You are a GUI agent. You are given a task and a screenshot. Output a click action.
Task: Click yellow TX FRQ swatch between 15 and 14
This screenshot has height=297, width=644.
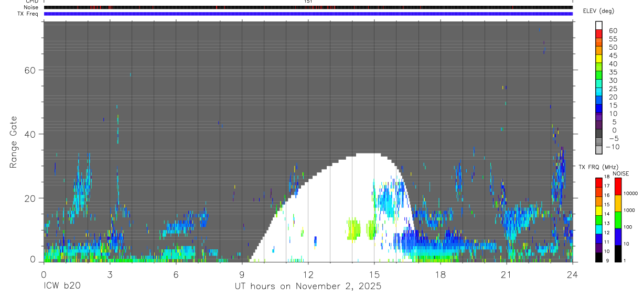[x=599, y=210]
